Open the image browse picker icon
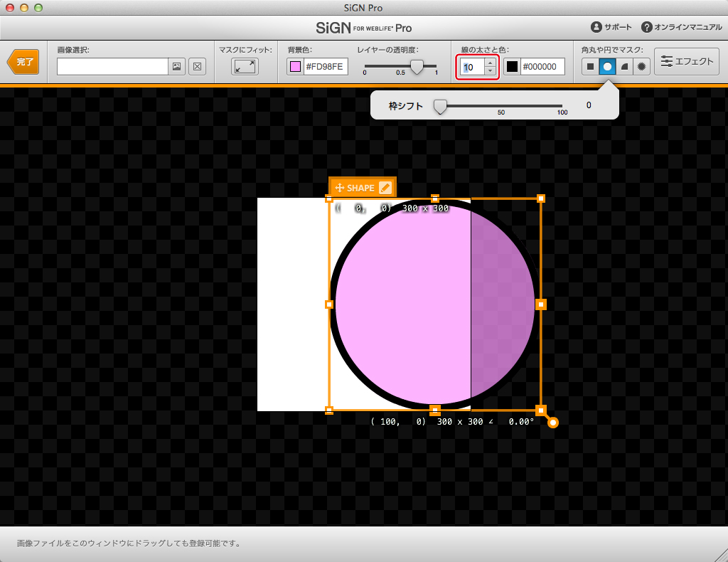The image size is (728, 562). click(x=177, y=66)
